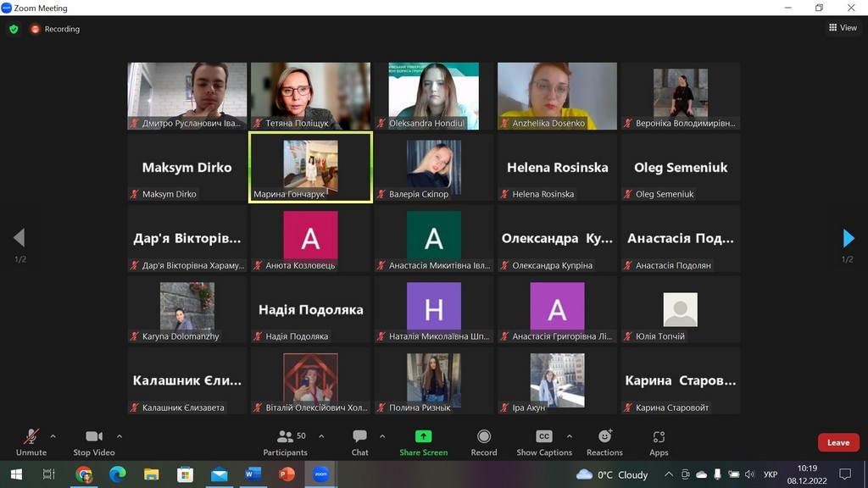Viewport: 868px width, 488px height.
Task: Click the encryption shield icon
Action: click(14, 29)
